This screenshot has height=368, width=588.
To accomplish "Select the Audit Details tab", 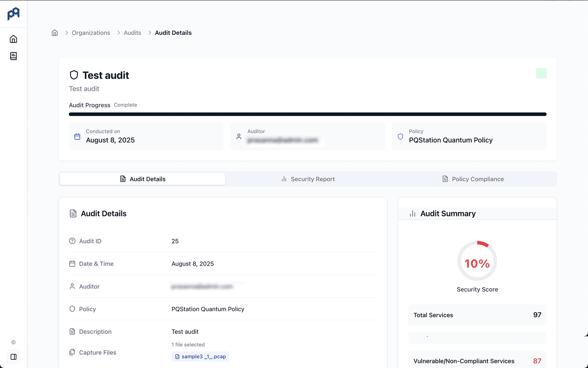I will [x=143, y=179].
